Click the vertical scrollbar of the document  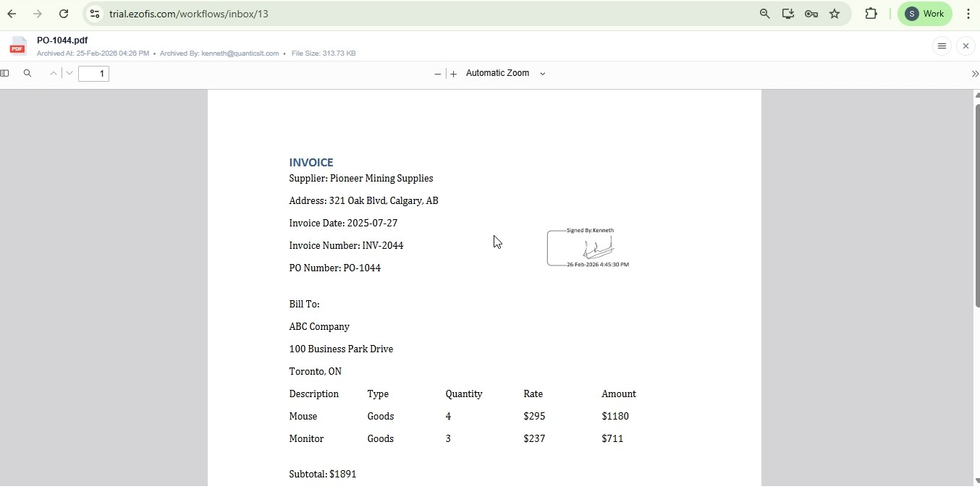pos(977,206)
